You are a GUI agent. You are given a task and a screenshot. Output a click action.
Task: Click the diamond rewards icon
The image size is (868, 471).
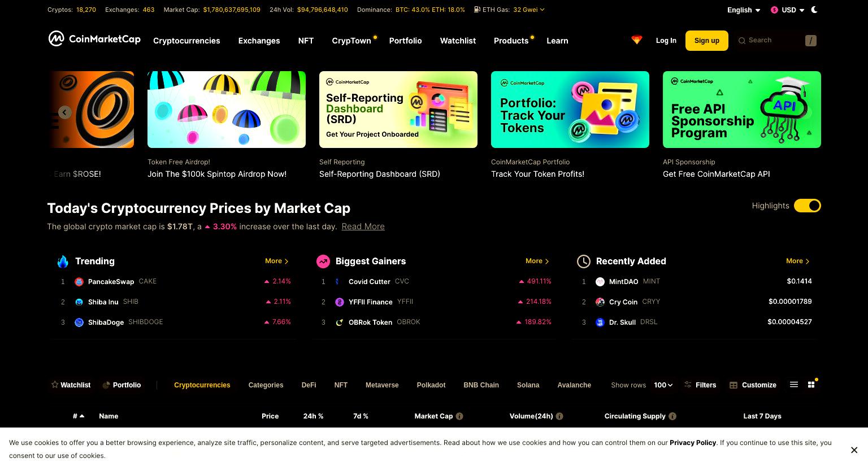(x=637, y=40)
